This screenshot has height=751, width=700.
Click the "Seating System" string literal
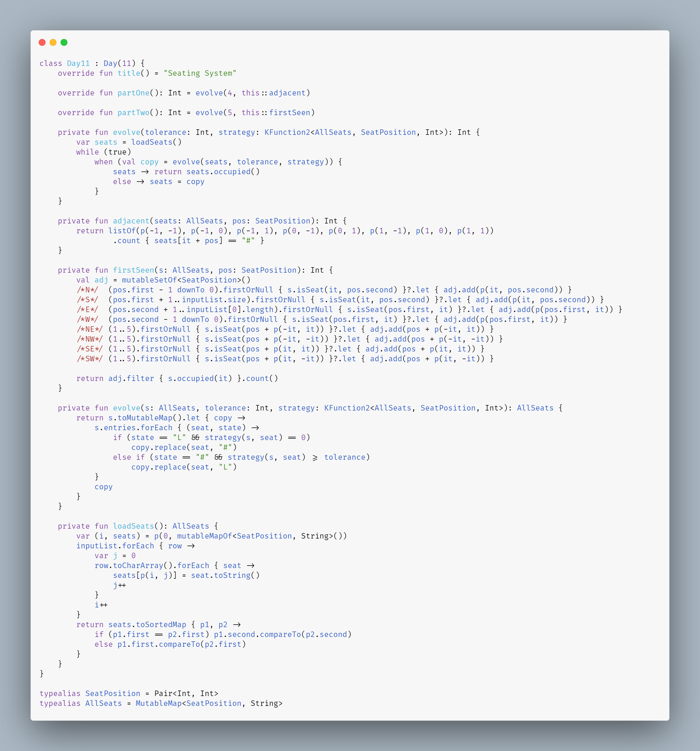[x=200, y=73]
